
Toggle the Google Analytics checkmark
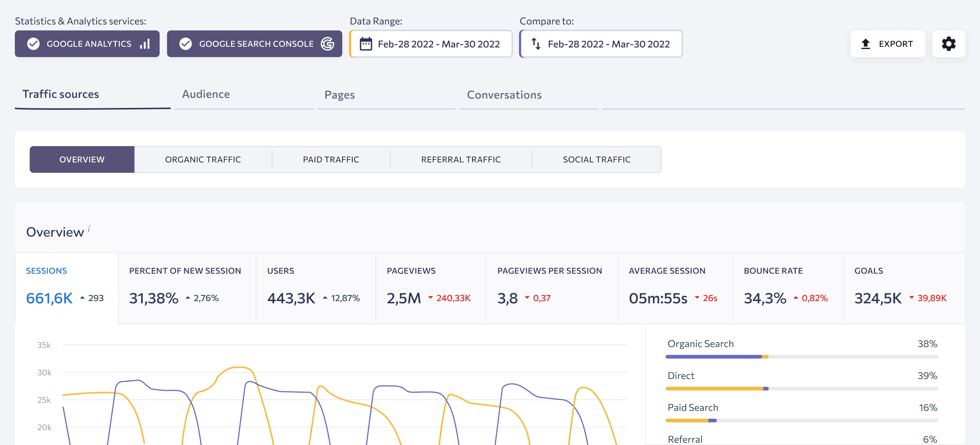click(x=33, y=44)
